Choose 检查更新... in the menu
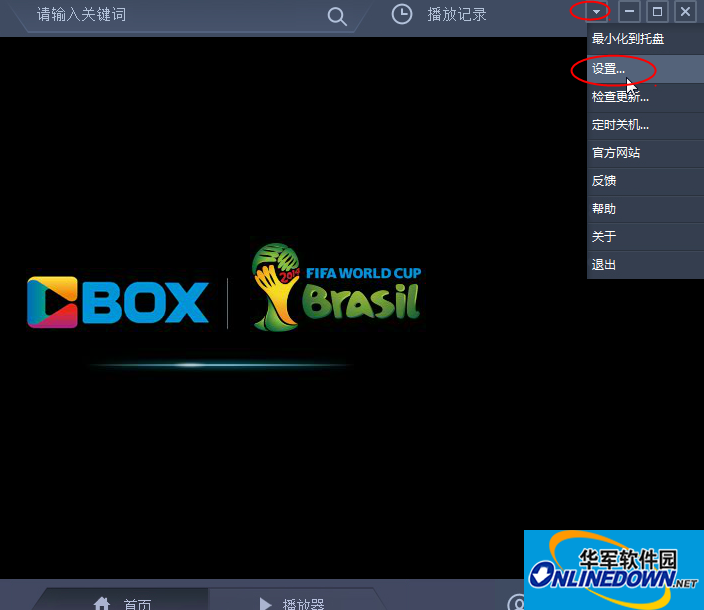704x610 pixels. [620, 97]
